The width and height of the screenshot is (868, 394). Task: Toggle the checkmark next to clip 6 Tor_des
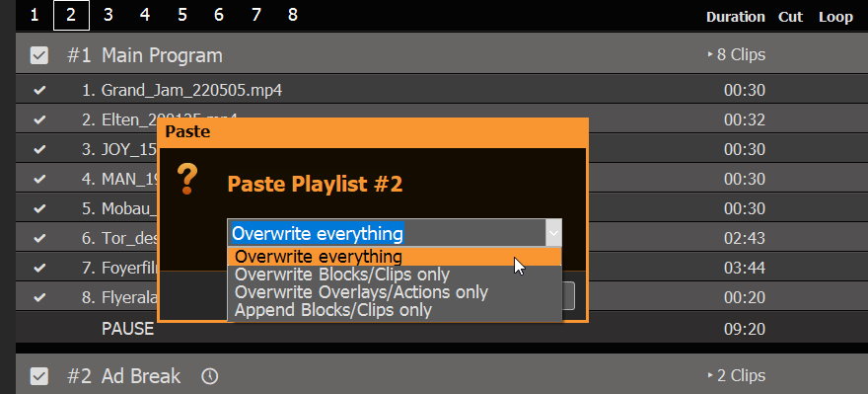(39, 238)
